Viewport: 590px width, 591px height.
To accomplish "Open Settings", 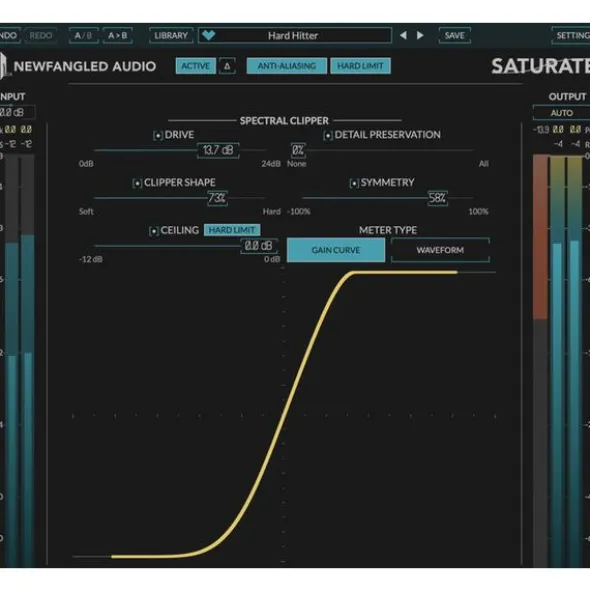I will pos(571,35).
